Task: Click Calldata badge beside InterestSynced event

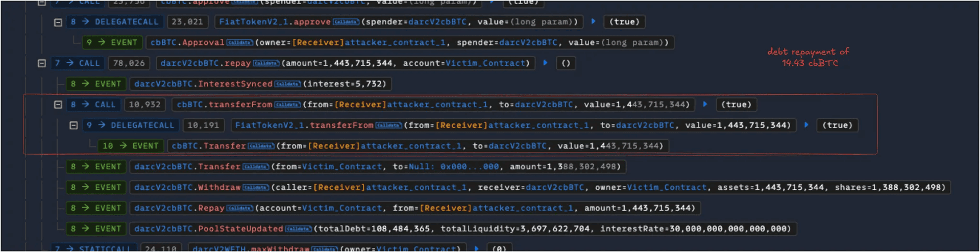Action: pyautogui.click(x=287, y=84)
